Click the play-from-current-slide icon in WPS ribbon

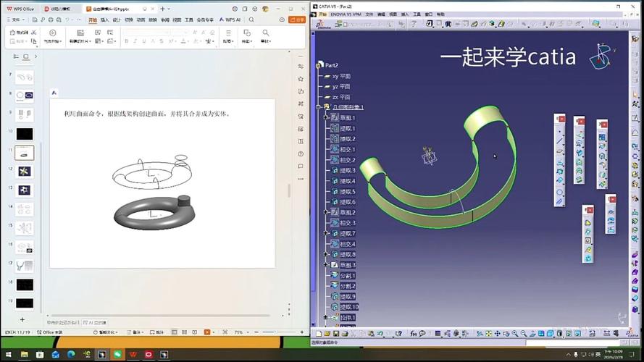pos(53,33)
